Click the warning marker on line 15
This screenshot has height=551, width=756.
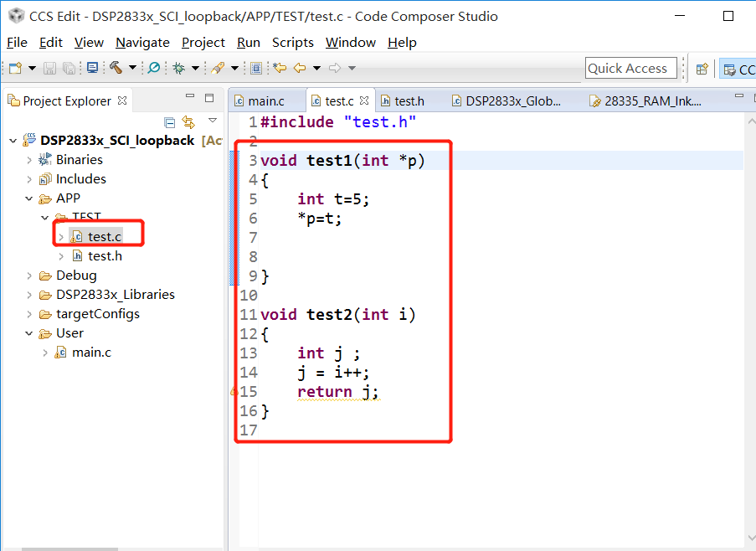[234, 391]
